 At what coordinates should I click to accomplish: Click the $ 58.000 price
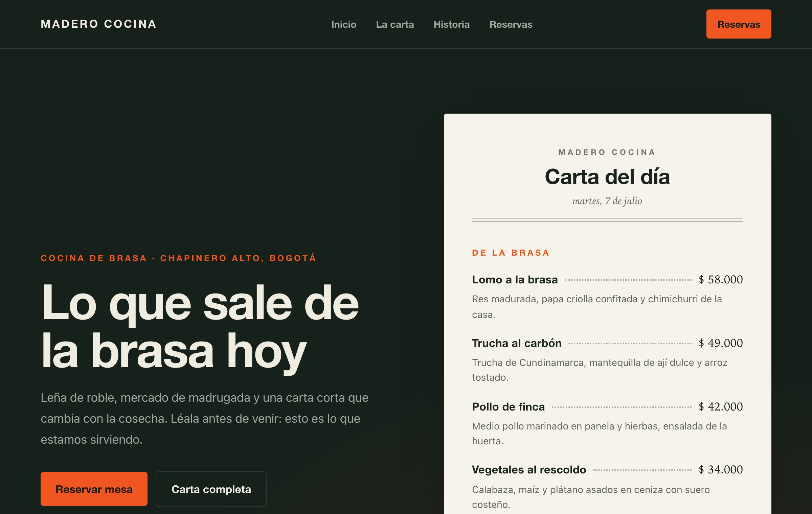tap(721, 280)
